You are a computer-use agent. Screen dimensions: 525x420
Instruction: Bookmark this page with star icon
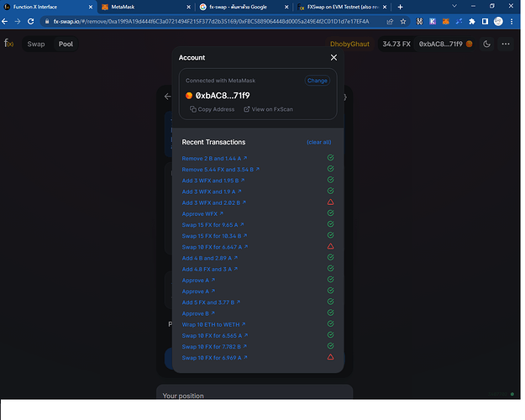coord(403,22)
